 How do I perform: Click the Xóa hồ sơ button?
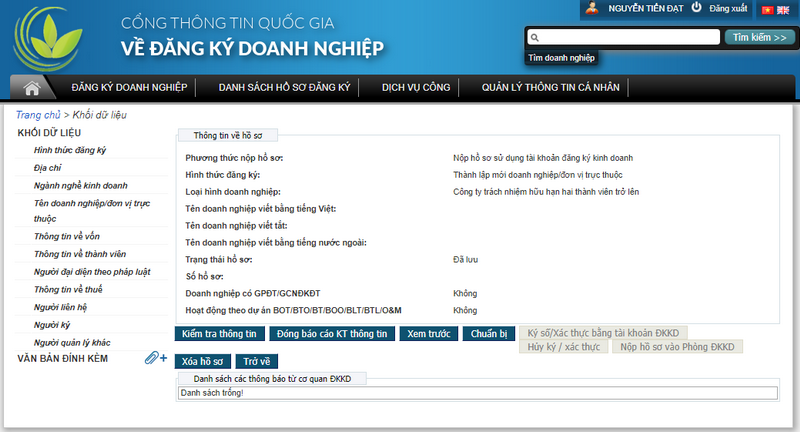[203, 361]
